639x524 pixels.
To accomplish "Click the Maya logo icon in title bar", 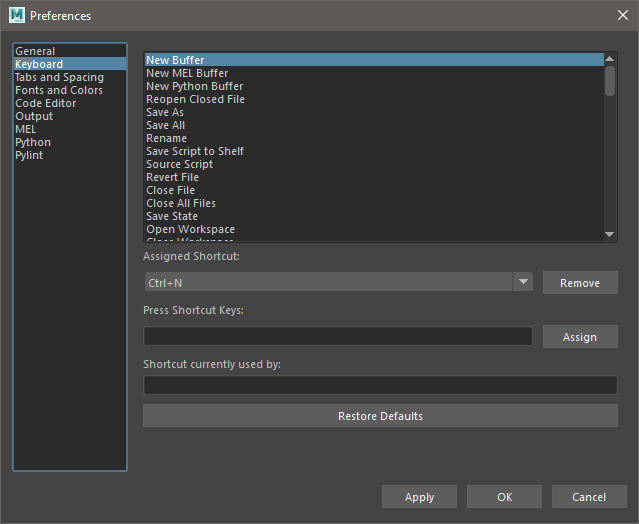I will click(16, 15).
